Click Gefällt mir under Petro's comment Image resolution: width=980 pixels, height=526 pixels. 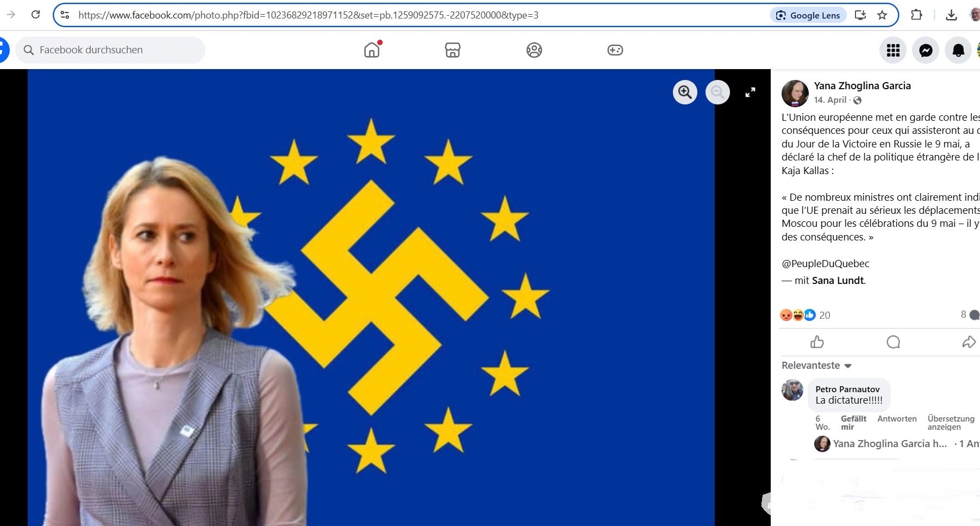(x=853, y=423)
